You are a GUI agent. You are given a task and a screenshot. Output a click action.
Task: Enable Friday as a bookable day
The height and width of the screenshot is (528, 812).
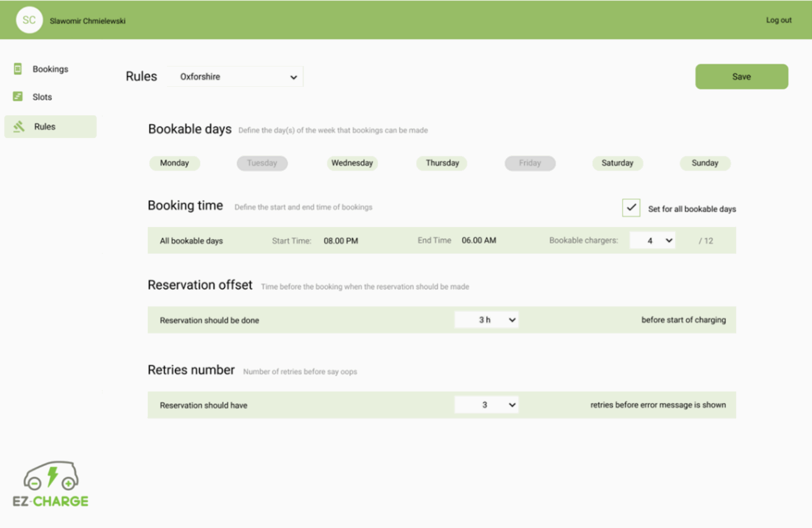coord(529,163)
